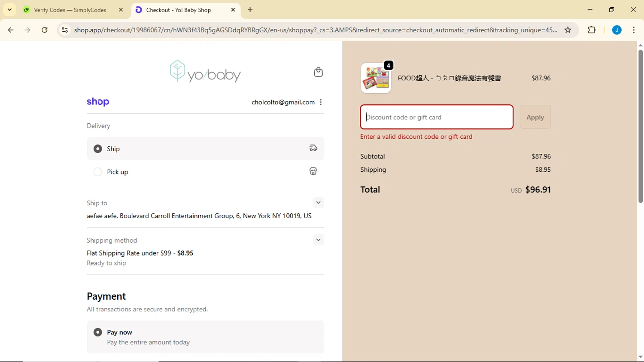The height and width of the screenshot is (362, 644).
Task: Bookmark this page with star icon
Action: 568,30
